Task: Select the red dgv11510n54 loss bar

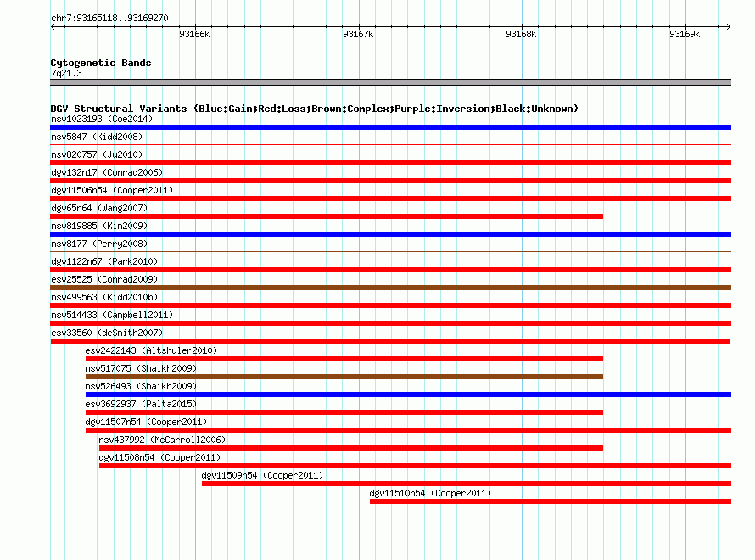Action: coord(551,501)
